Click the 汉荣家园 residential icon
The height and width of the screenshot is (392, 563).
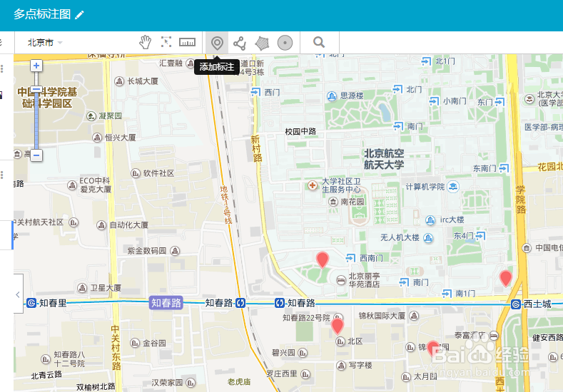191,383
